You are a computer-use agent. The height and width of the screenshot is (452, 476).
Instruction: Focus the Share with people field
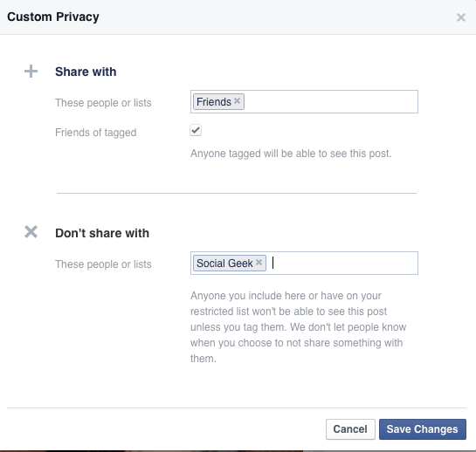coord(304,101)
